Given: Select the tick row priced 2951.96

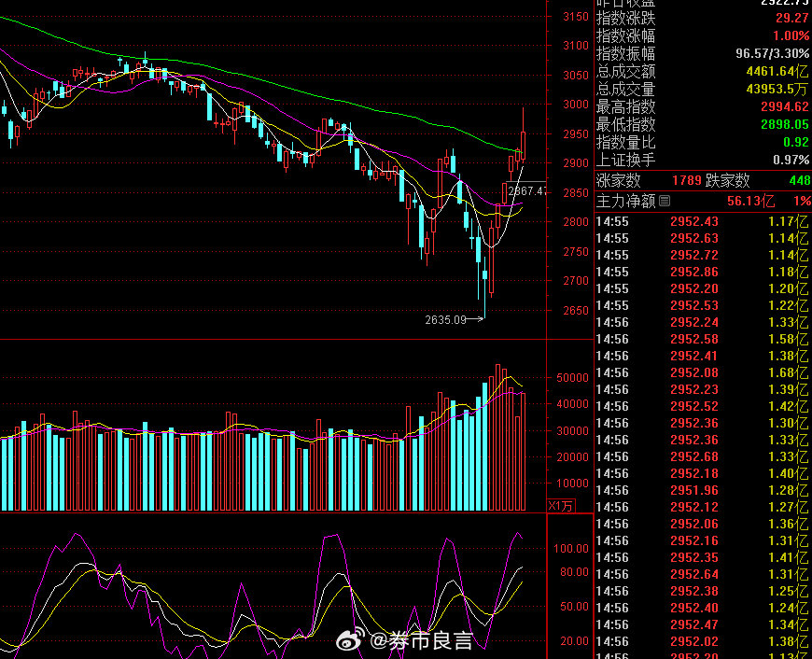Looking at the screenshot, I should click(703, 490).
